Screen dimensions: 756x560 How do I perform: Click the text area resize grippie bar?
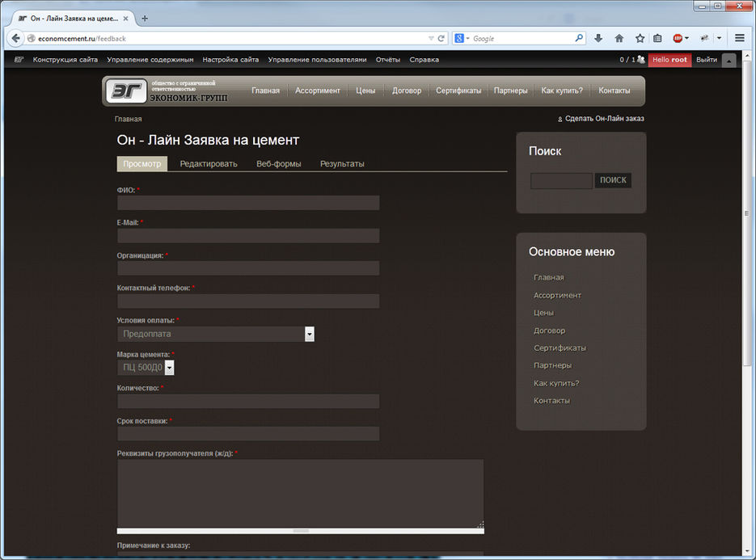pos(300,531)
